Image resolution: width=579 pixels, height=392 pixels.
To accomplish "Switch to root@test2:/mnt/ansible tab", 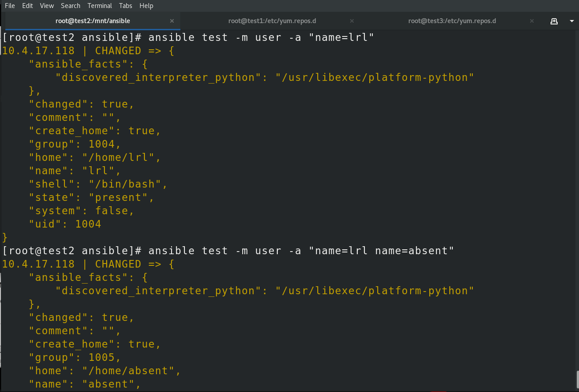I will [x=93, y=21].
